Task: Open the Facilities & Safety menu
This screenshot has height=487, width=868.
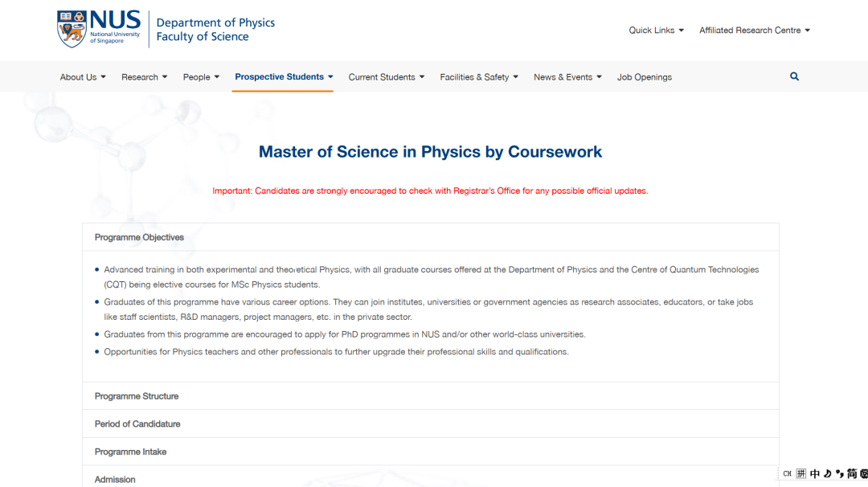Action: point(478,77)
